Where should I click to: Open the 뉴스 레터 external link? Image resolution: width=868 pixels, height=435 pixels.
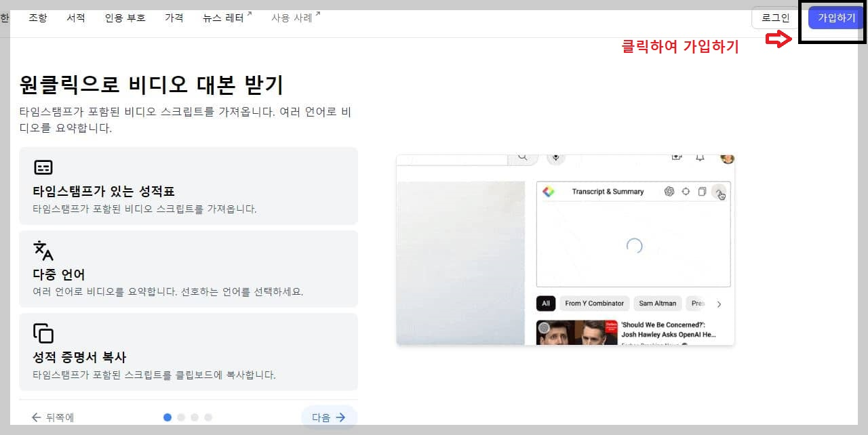click(227, 18)
